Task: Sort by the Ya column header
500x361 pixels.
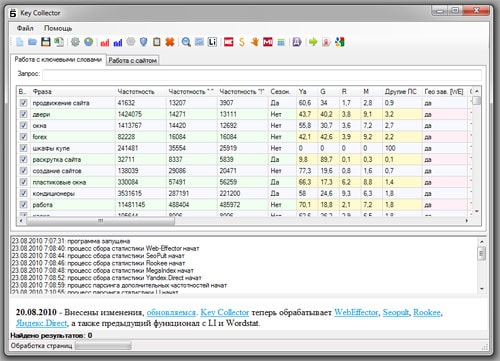Action: pos(307,91)
